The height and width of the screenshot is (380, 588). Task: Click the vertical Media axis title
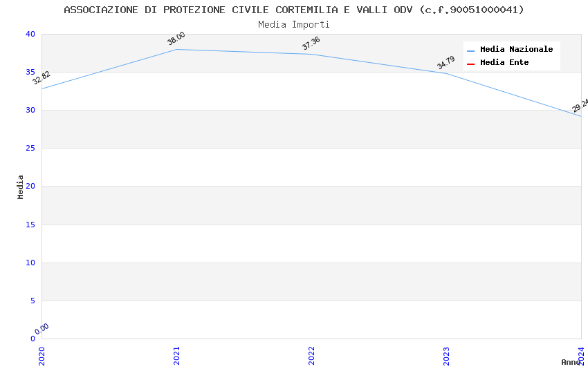click(x=21, y=187)
